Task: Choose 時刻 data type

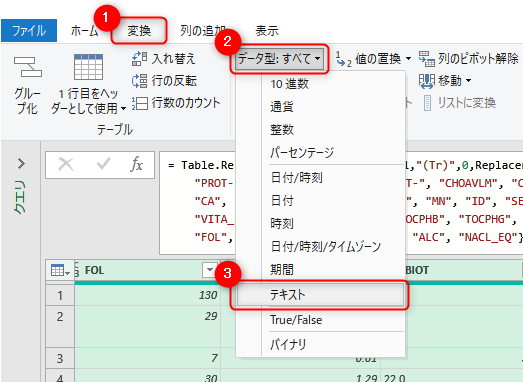Action: pyautogui.click(x=320, y=223)
